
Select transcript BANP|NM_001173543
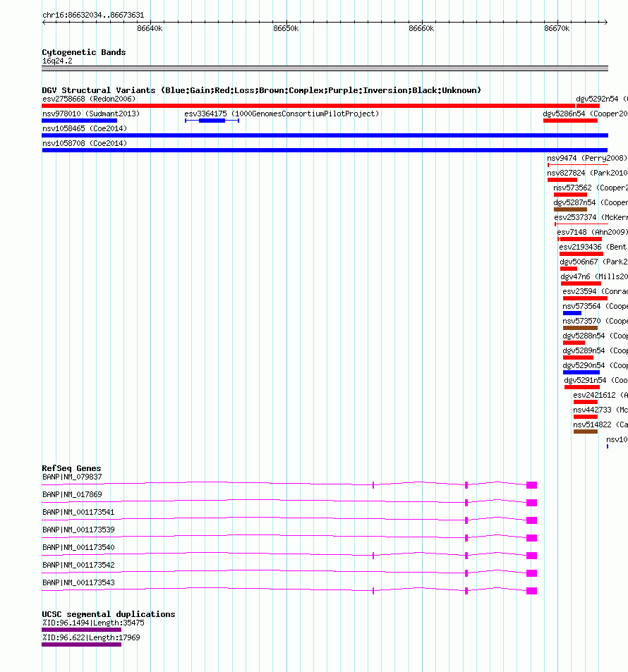click(78, 582)
